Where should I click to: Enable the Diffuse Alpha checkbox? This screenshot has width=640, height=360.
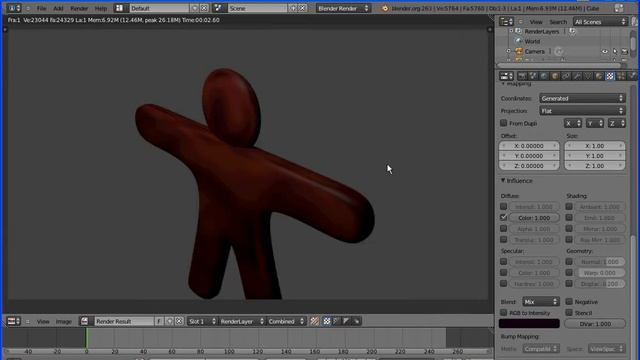(x=504, y=229)
